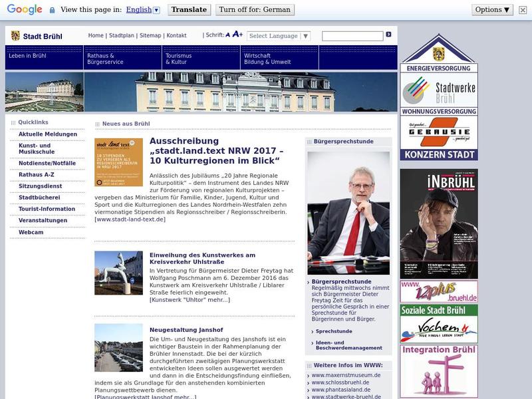The height and width of the screenshot is (399, 532).
Task: Click the Stadt Brühl coat of arms logo
Action: (x=15, y=36)
